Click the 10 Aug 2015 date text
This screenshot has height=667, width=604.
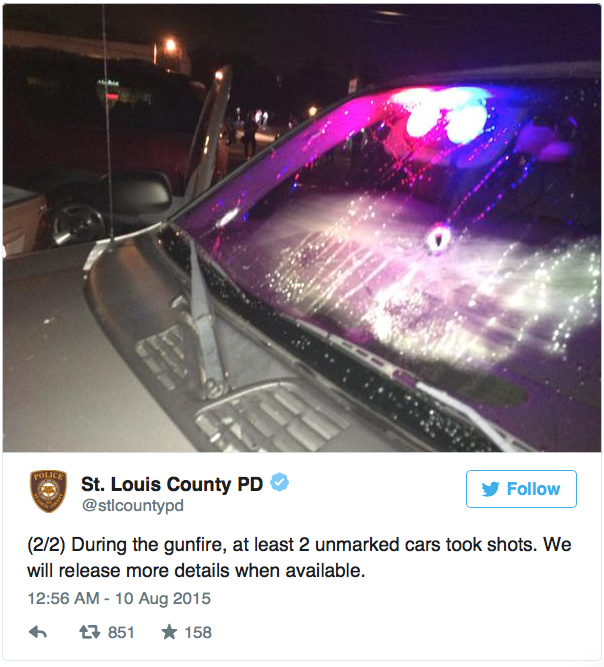coord(163,598)
